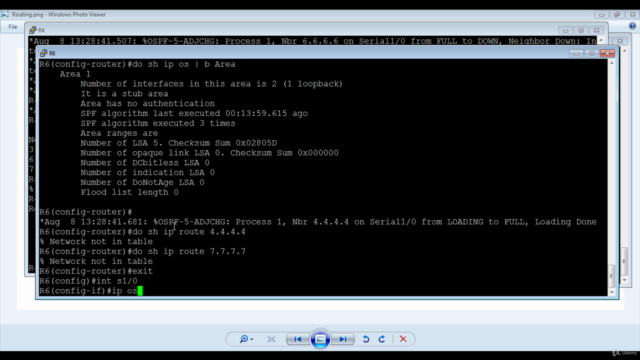Click the Photo Viewer title bar app icon
Screen dimensions: 640x360
pos(5,14)
